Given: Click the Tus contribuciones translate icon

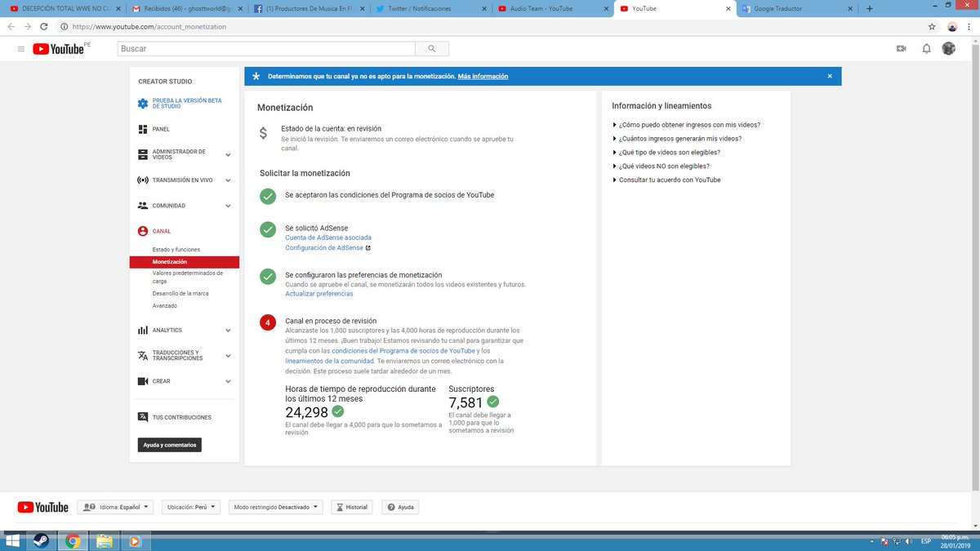Looking at the screenshot, I should [143, 417].
